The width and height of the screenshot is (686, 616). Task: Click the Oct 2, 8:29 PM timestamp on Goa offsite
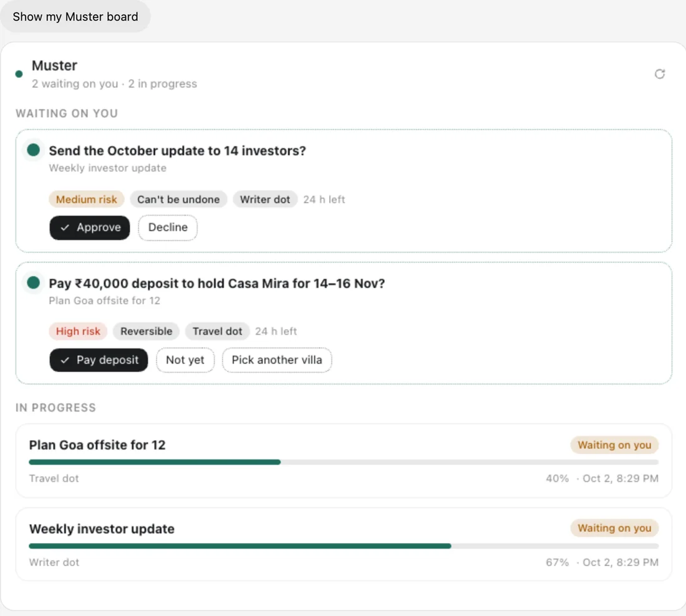621,479
